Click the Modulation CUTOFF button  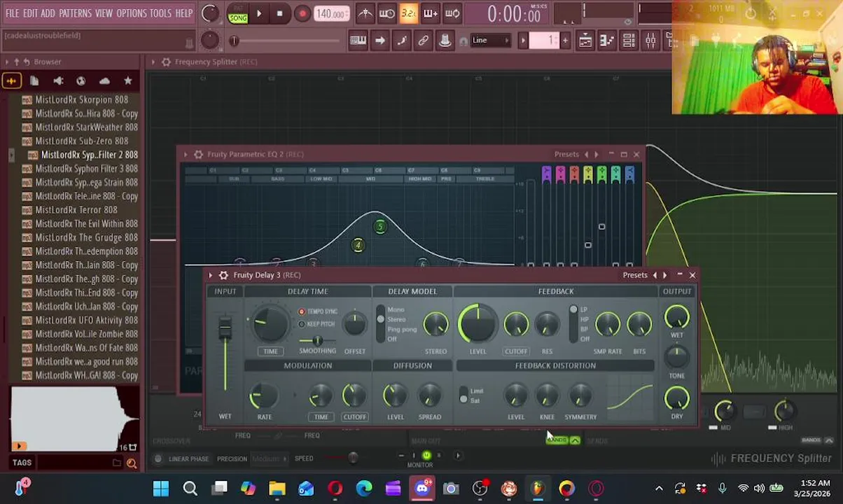point(354,417)
